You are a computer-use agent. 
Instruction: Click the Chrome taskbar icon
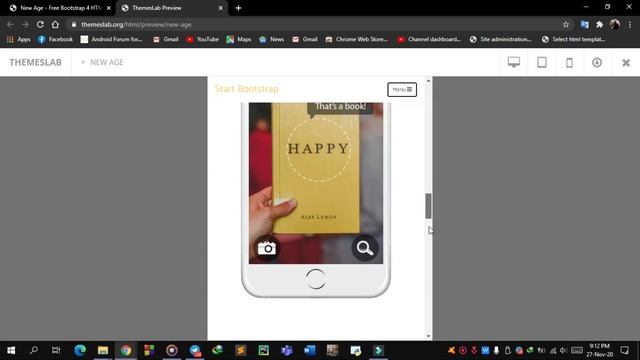[126, 350]
